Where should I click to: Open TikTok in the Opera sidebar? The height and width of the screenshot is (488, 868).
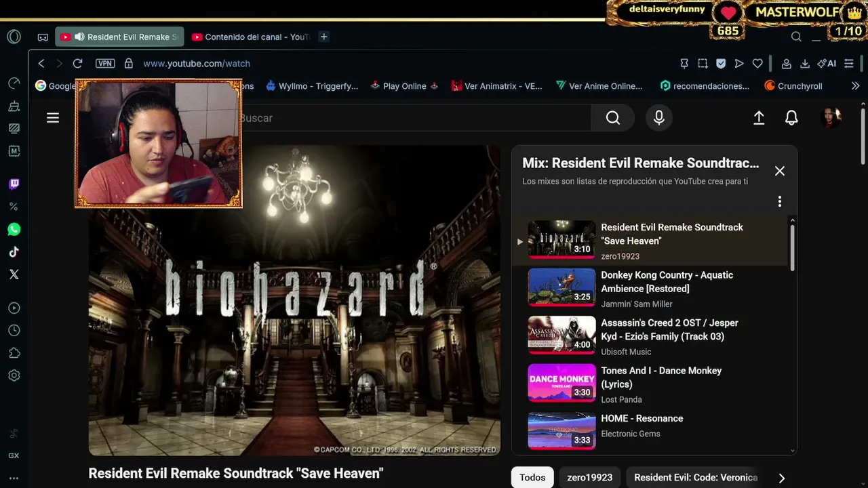pyautogui.click(x=14, y=252)
